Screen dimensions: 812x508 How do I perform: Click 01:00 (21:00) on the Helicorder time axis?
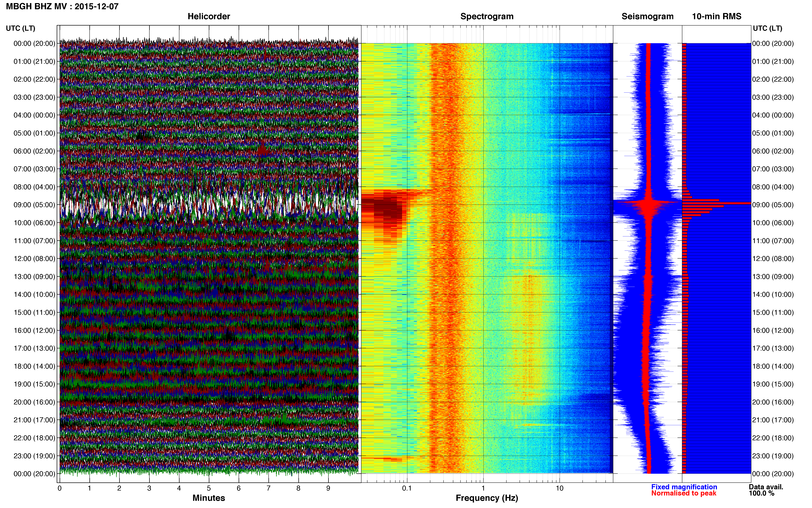pos(34,62)
